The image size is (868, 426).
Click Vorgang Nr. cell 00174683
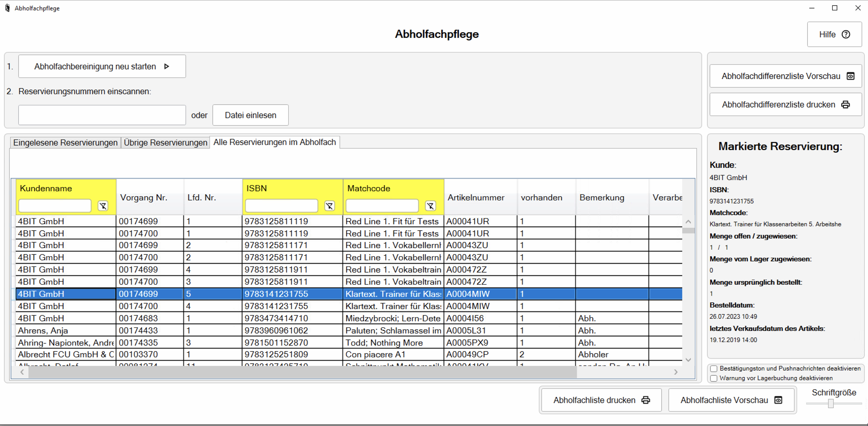pyautogui.click(x=150, y=318)
